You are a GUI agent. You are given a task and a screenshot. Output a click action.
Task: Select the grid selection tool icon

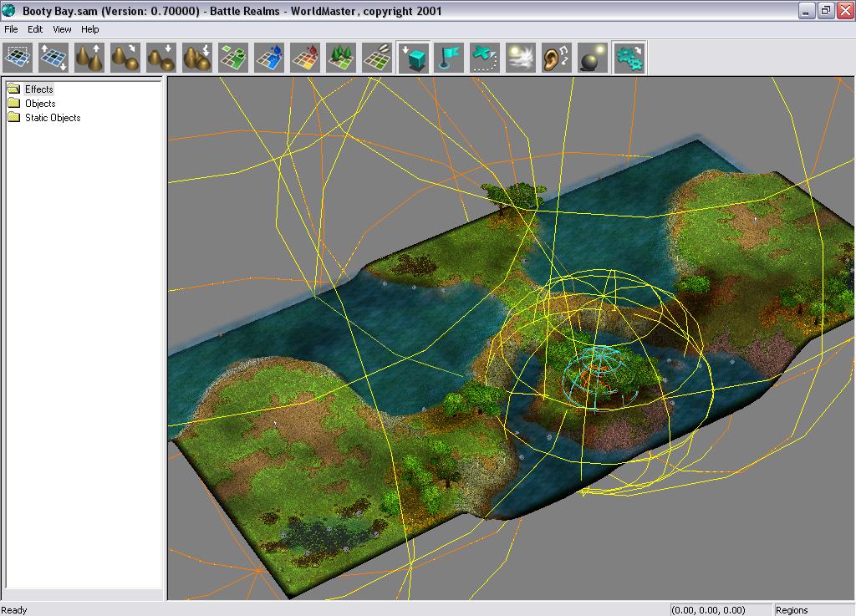pos(18,58)
